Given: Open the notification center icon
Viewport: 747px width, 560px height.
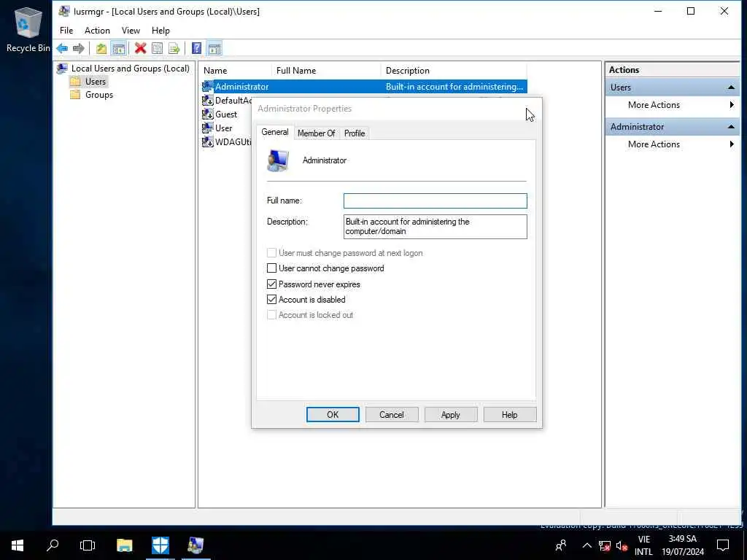Looking at the screenshot, I should (x=723, y=545).
